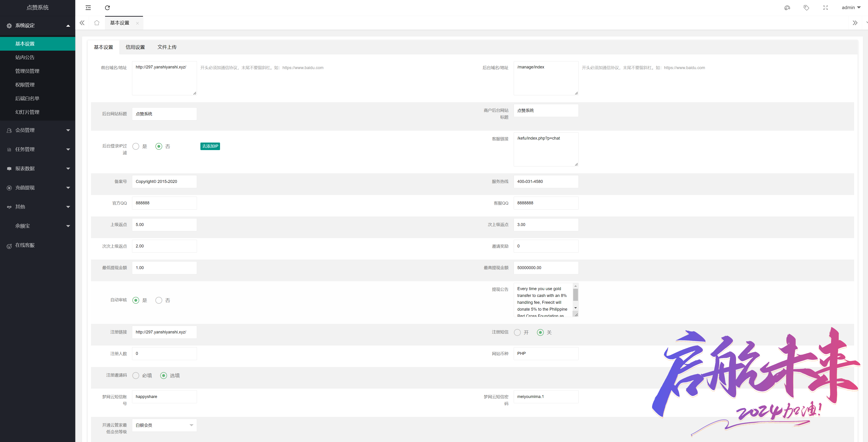The height and width of the screenshot is (442, 868).
Task: Focus the 后台域名/地址 textarea
Action: 546,78
